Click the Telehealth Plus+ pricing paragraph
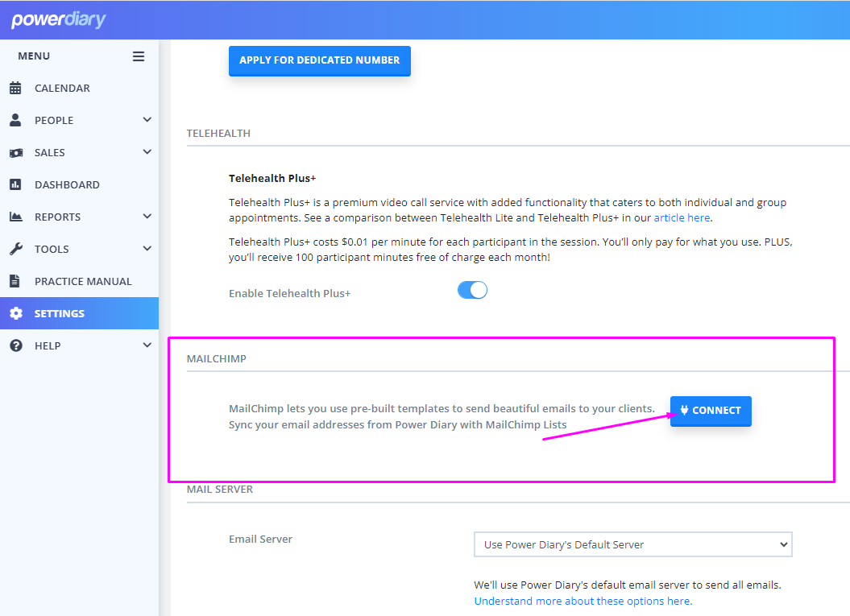Screen dimensions: 850x616 pos(510,249)
